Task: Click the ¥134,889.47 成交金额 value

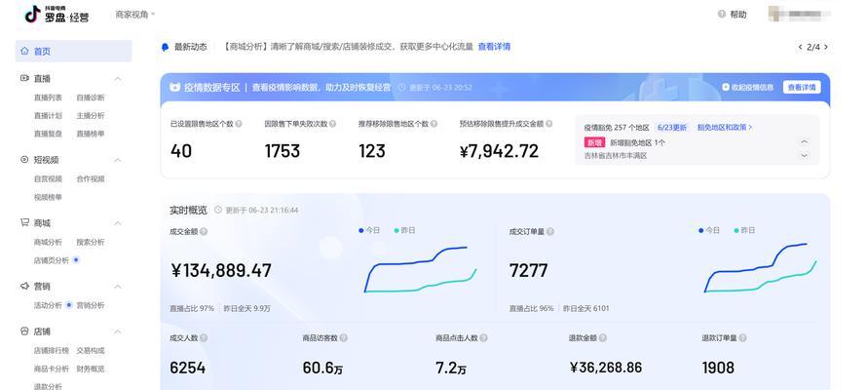Action: [x=221, y=270]
